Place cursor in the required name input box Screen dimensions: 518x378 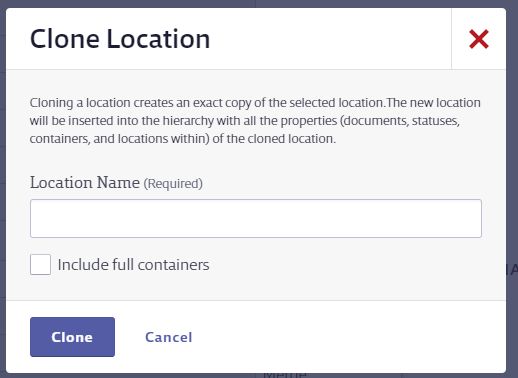pyautogui.click(x=256, y=218)
